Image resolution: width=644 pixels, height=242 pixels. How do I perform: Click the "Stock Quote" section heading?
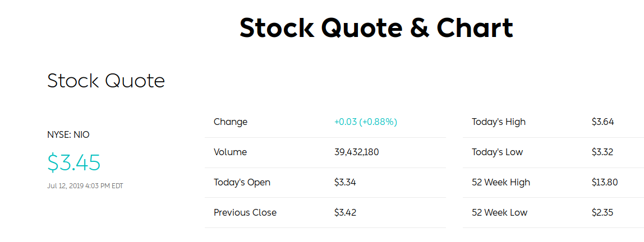(x=106, y=81)
